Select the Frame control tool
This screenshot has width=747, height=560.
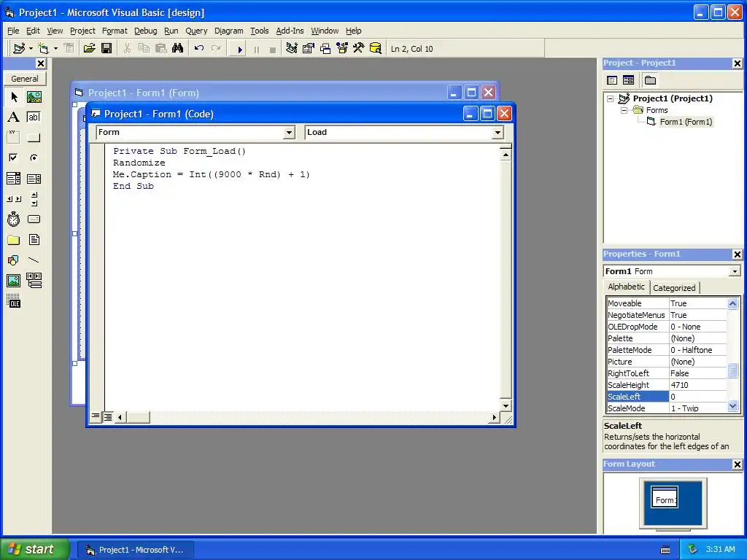[14, 138]
